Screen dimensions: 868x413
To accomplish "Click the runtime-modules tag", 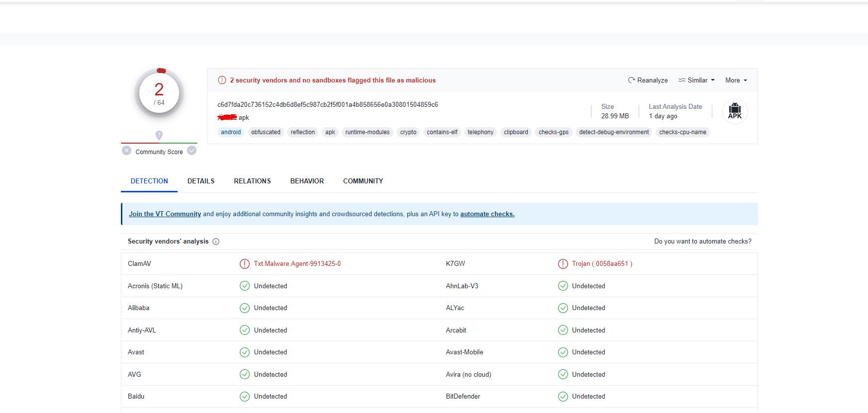I will click(x=368, y=132).
